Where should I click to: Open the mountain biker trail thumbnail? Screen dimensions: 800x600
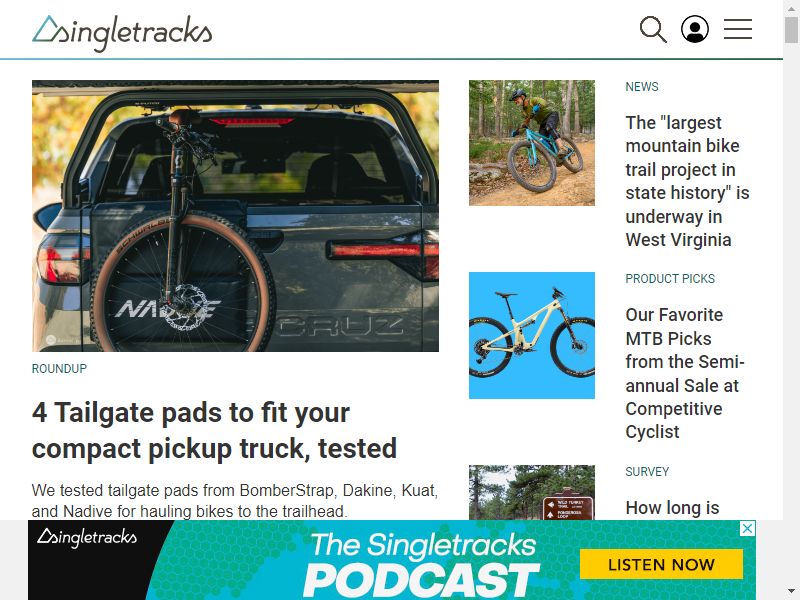point(532,143)
